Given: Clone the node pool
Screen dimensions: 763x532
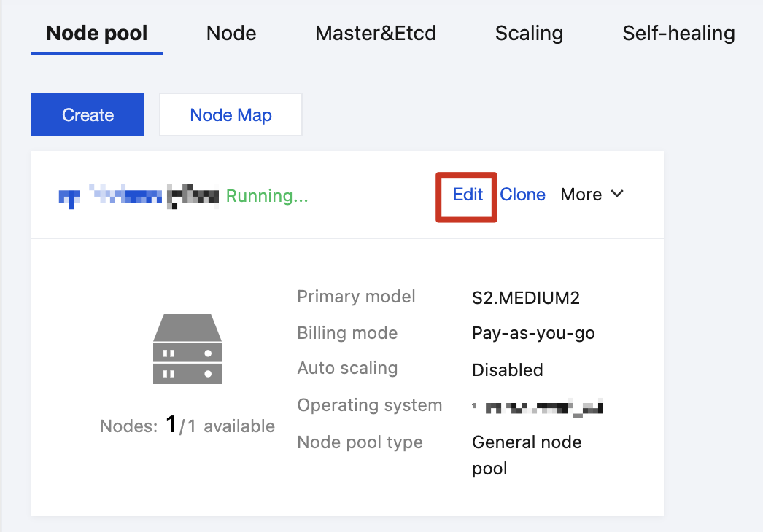Looking at the screenshot, I should (x=523, y=195).
